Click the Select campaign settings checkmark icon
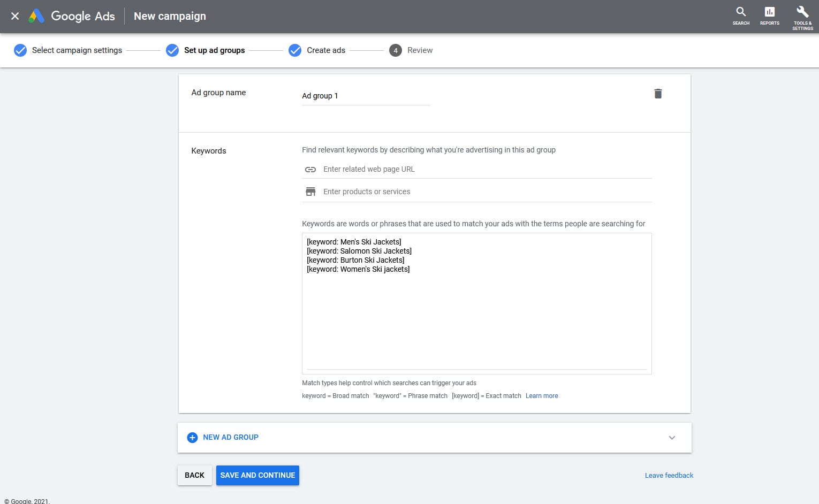 click(x=20, y=50)
